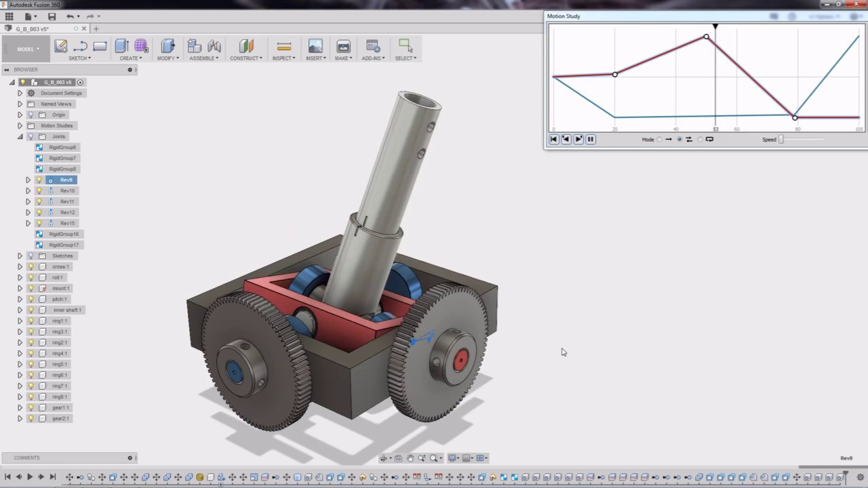868x488 pixels.
Task: Pause the Motion Study playback
Action: point(591,139)
